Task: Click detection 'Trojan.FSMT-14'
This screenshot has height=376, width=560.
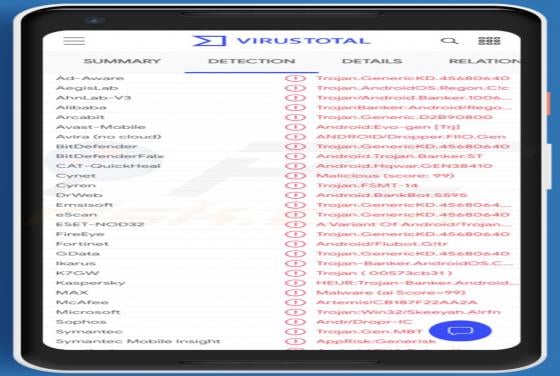Action: click(367, 185)
